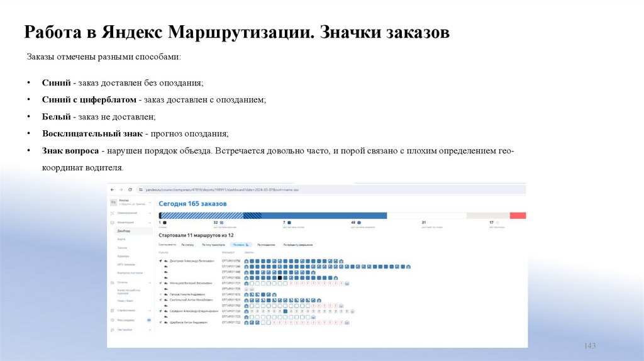The image size is (644, 361).
Task: Click the black square legend icon beside 1
Action: point(165,223)
